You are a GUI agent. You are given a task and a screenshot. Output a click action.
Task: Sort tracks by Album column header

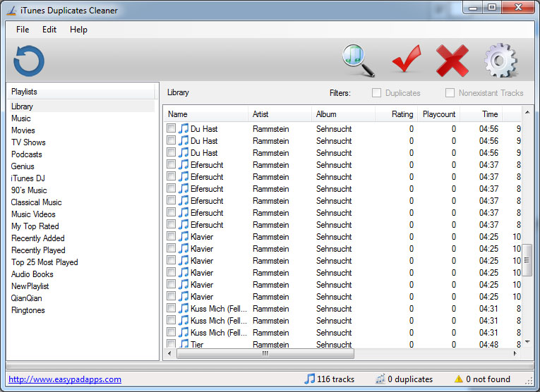343,114
